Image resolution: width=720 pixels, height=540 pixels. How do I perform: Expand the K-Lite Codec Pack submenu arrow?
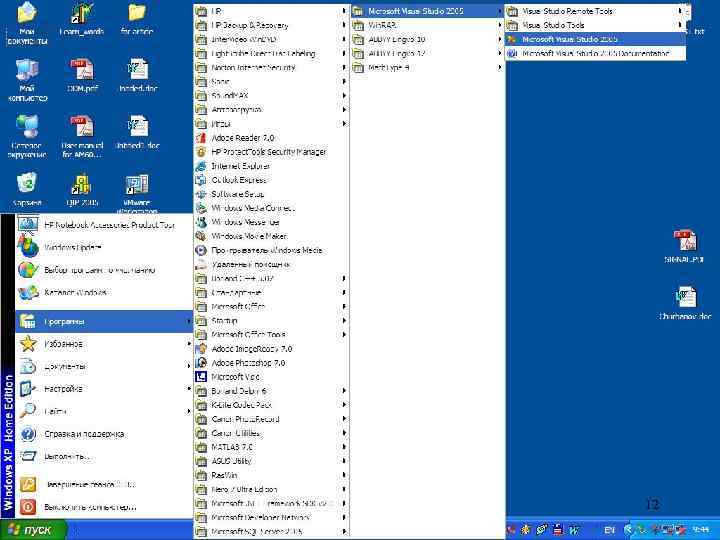point(344,405)
